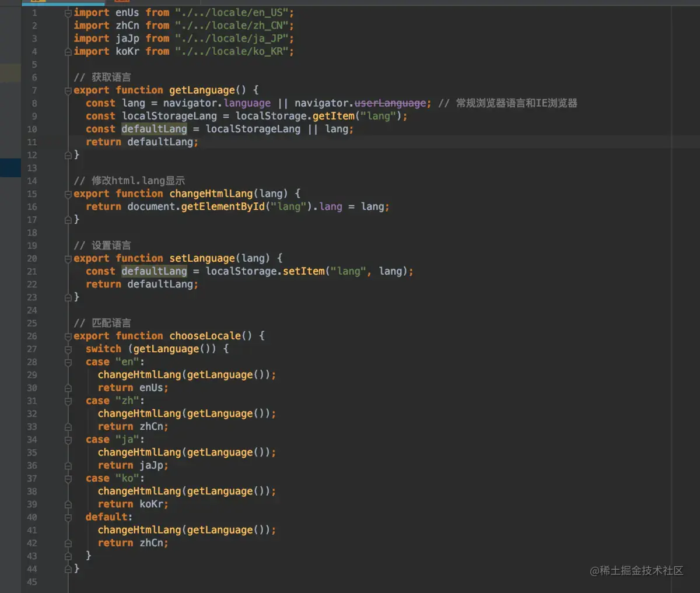Collapse the switch statement fold marker

(x=68, y=349)
